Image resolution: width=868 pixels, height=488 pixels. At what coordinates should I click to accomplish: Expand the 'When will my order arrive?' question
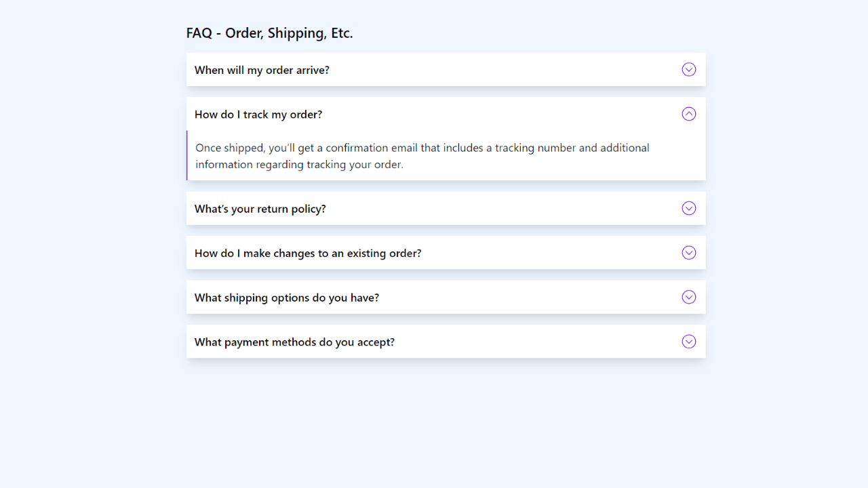pos(446,69)
